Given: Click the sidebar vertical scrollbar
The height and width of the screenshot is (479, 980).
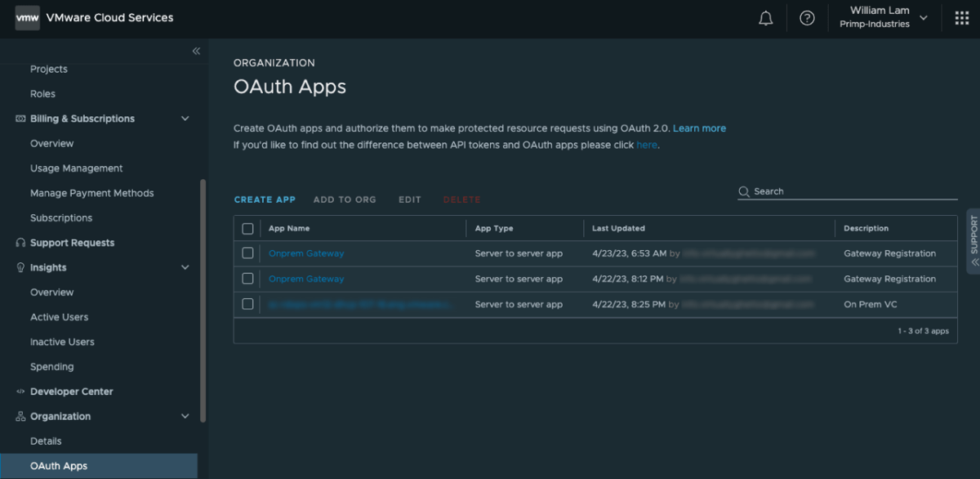Looking at the screenshot, I should [x=203, y=300].
